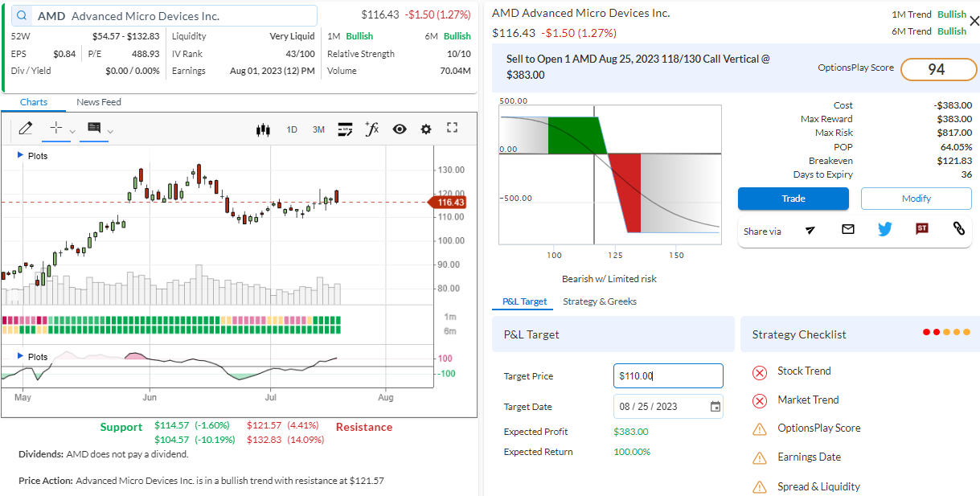Change the 3M chart range
This screenshot has width=980, height=496.
point(318,129)
